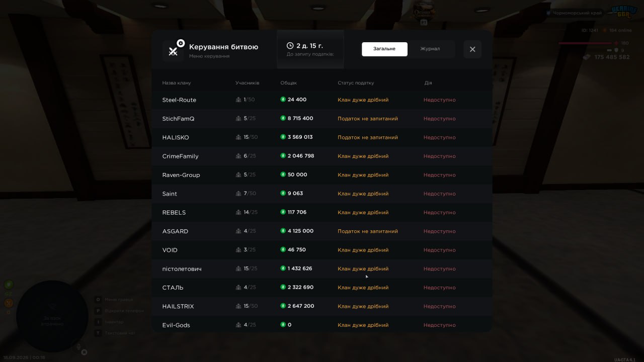Click Недоступно action for VOID clan
Viewport: 644px width, 362px height.
click(x=439, y=250)
